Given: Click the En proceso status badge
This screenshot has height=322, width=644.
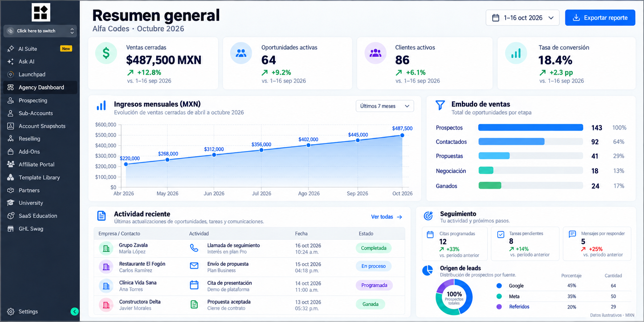Looking at the screenshot, I should [x=374, y=266].
